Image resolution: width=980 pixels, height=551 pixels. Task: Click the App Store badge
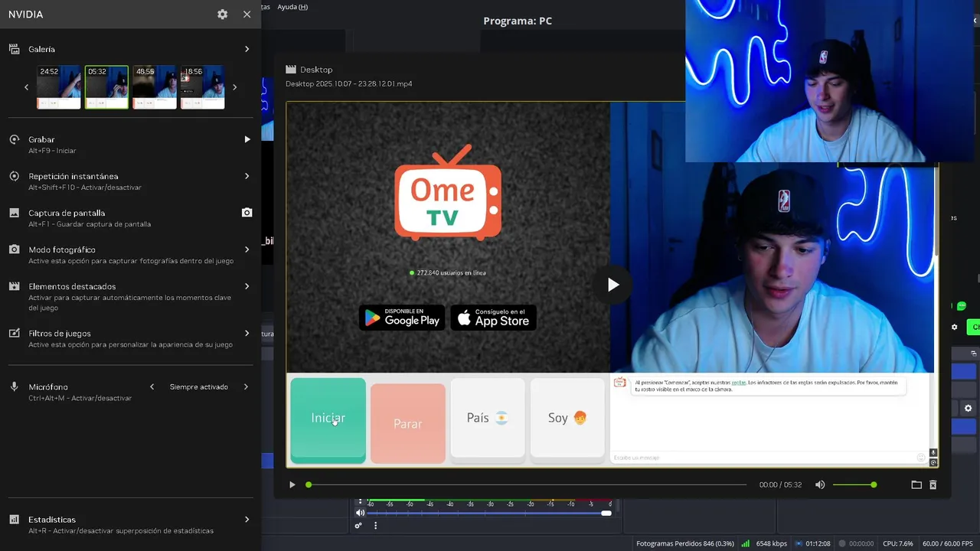(x=493, y=318)
